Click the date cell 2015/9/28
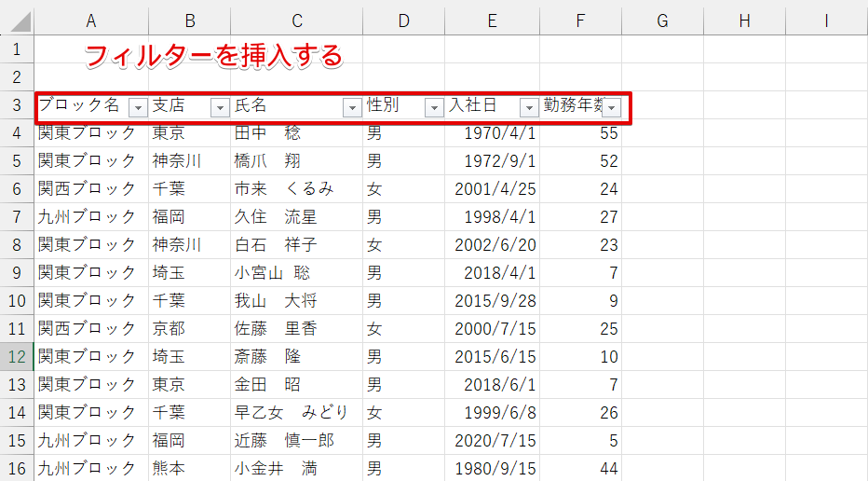This screenshot has height=481, width=868. pos(492,301)
